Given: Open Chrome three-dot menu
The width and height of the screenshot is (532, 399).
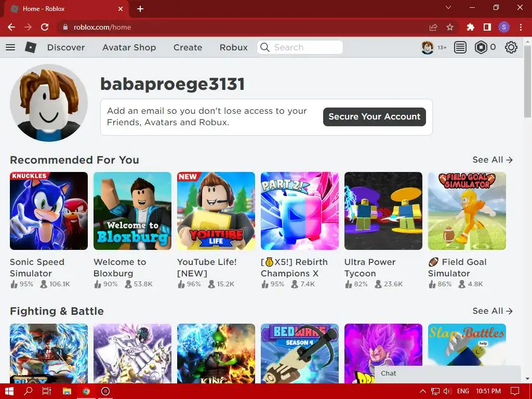Looking at the screenshot, I should pos(521,27).
